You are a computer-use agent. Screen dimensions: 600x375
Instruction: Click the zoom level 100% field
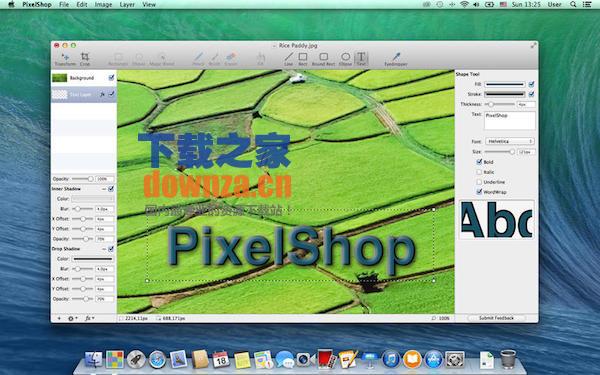[x=444, y=318]
